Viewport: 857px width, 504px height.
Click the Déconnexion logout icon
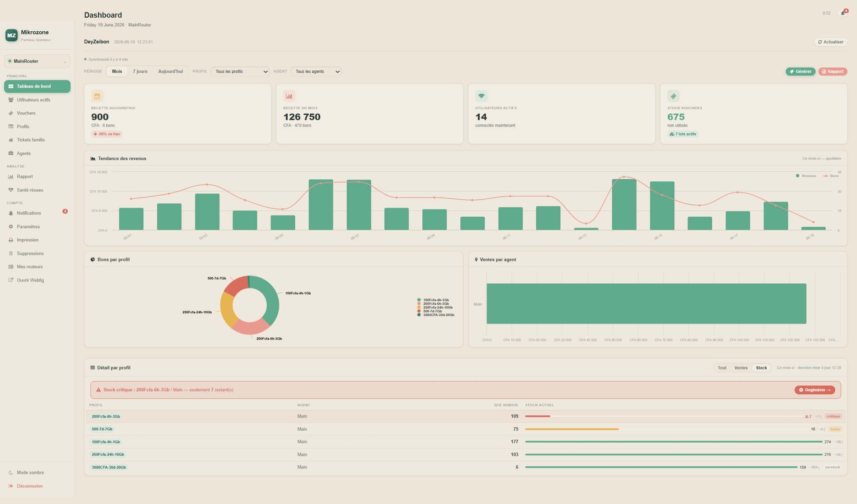pos(11,486)
